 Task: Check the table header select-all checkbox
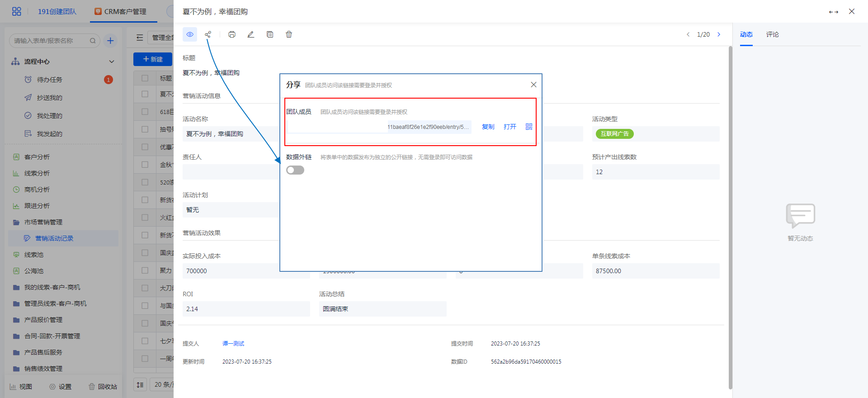tap(145, 78)
